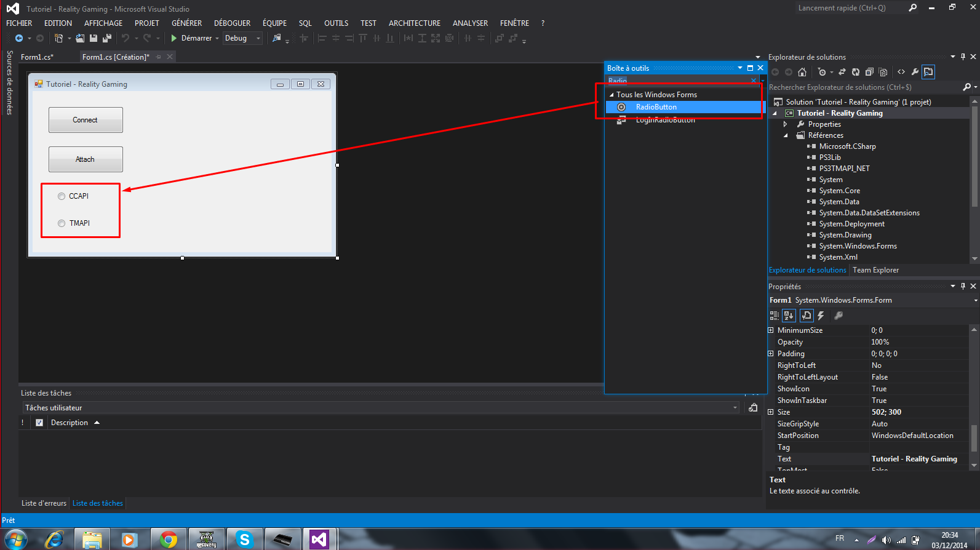Go to Solution Explorer Home icon
The image size is (980, 550).
pyautogui.click(x=802, y=72)
